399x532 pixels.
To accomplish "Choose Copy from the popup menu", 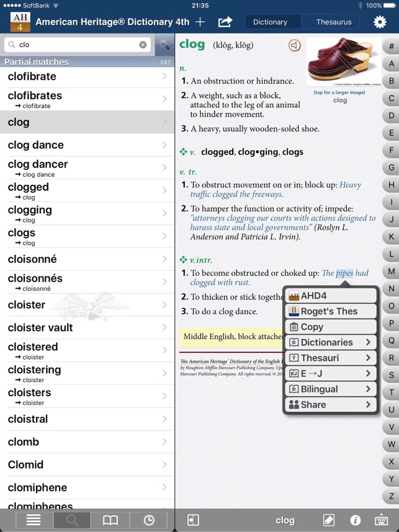I will [331, 327].
